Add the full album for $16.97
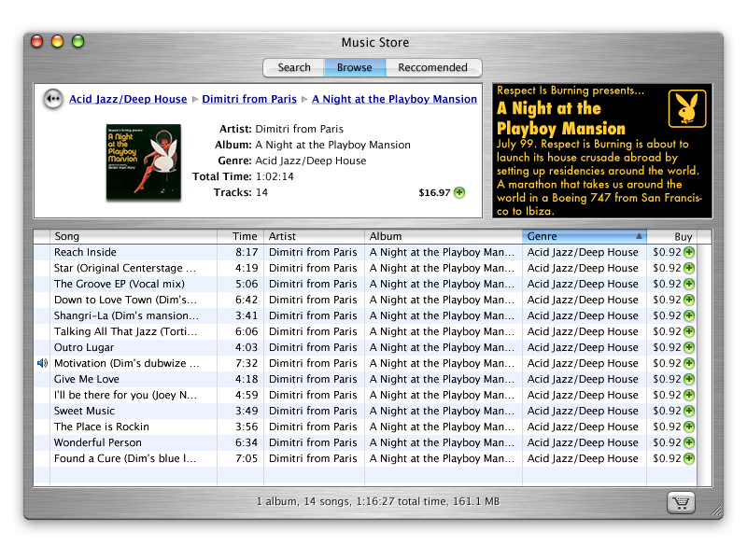Viewport: 747px width, 560px height. coord(459,192)
